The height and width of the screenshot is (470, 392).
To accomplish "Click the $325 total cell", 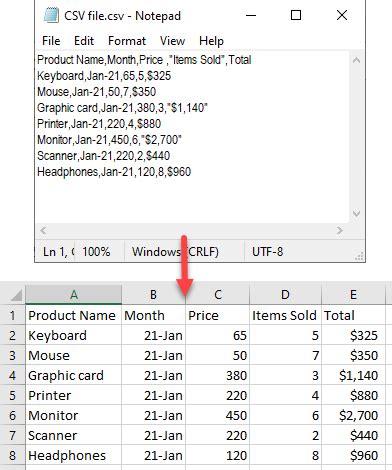I will (353, 335).
